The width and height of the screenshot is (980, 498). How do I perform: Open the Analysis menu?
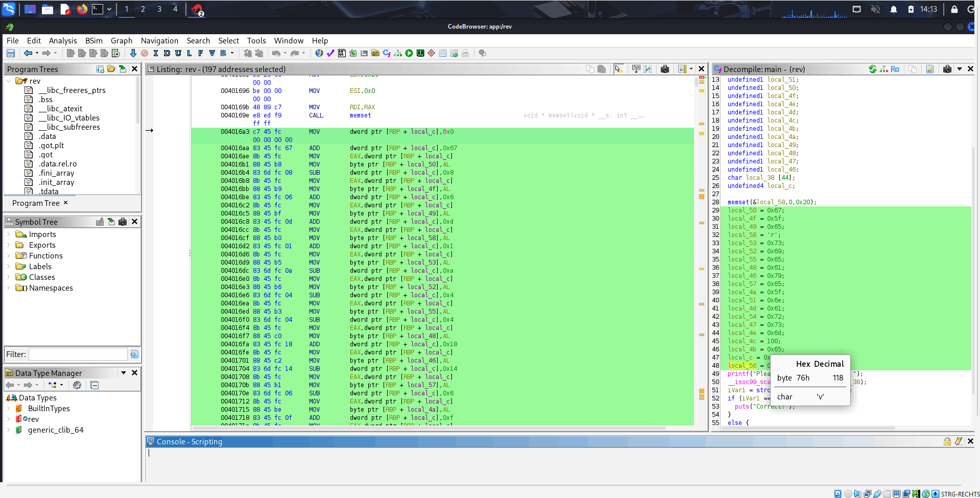click(62, 41)
